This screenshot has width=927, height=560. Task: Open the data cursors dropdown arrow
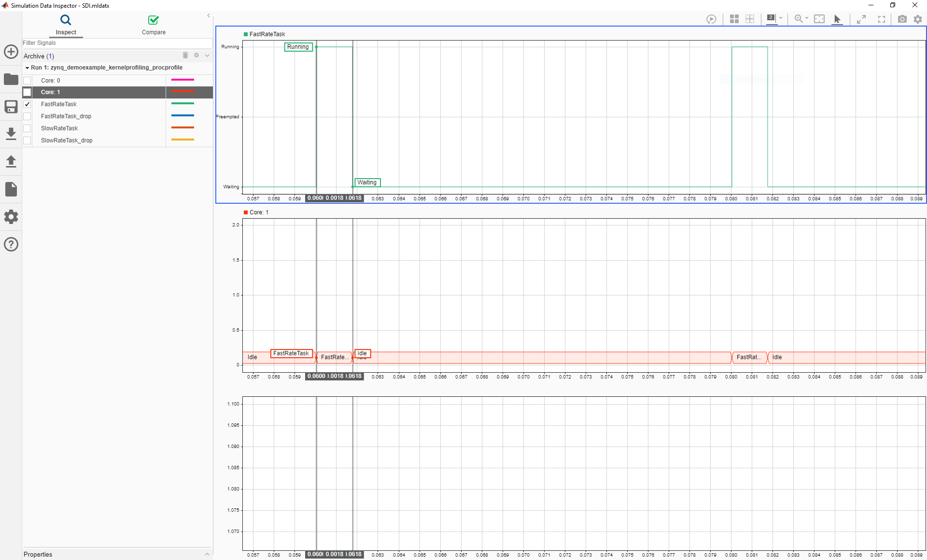(x=781, y=18)
